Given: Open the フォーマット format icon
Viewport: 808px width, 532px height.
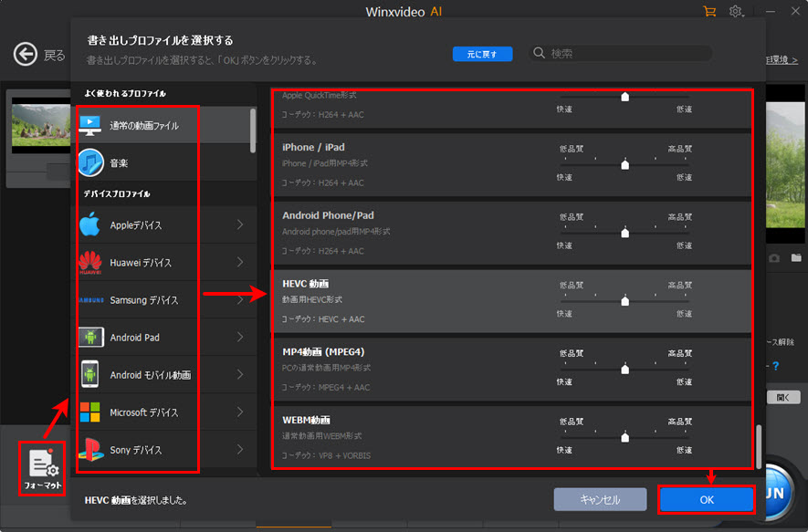Looking at the screenshot, I should click(x=42, y=468).
